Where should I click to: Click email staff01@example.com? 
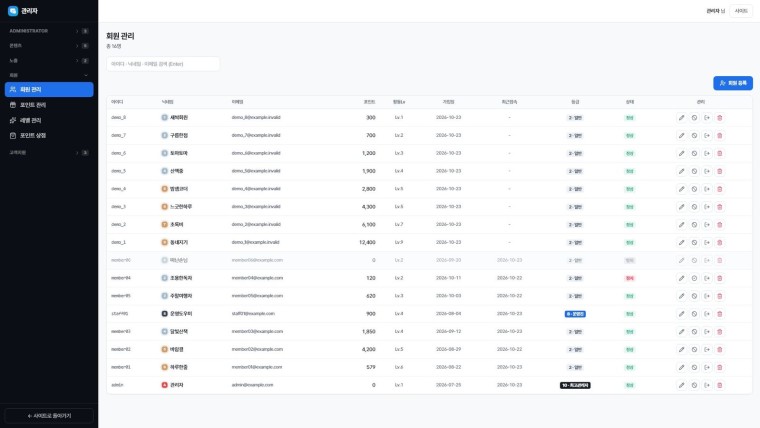point(253,314)
